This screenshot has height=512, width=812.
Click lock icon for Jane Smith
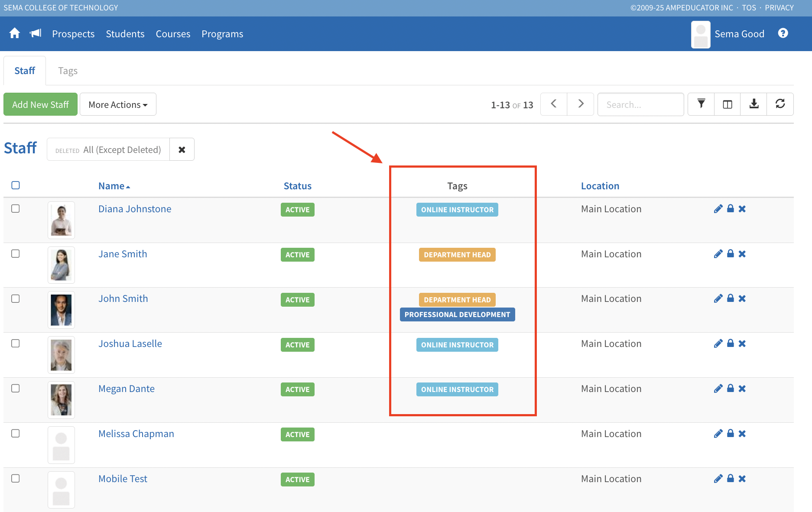(x=730, y=254)
